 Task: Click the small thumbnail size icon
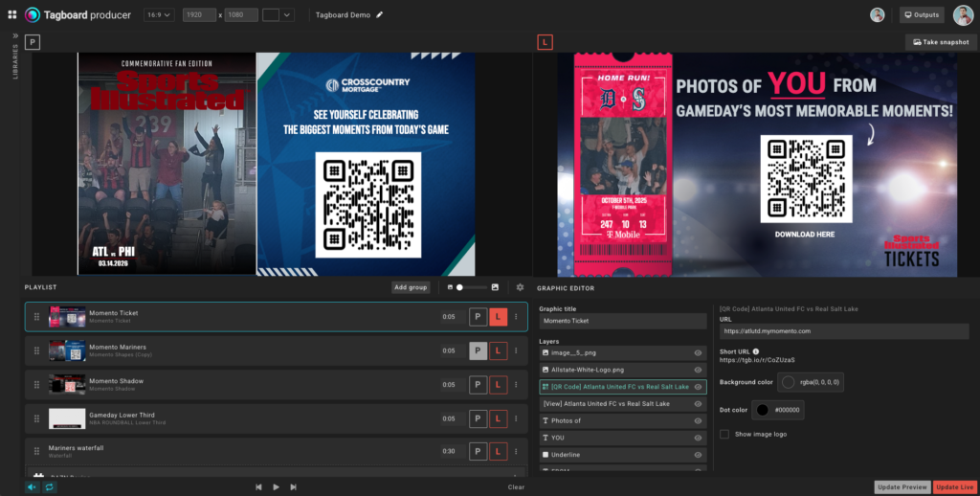pyautogui.click(x=450, y=287)
